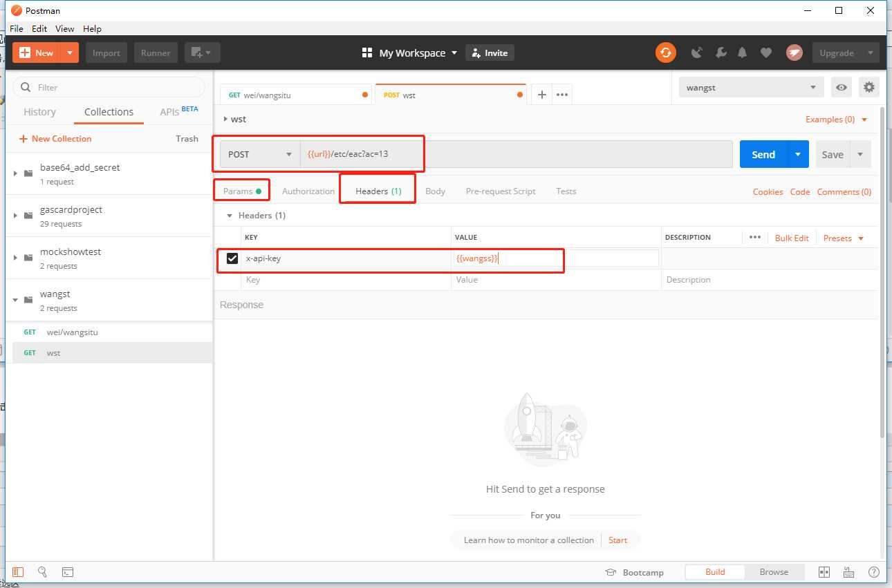The image size is (892, 588).
Task: Click the New button
Action: click(37, 53)
